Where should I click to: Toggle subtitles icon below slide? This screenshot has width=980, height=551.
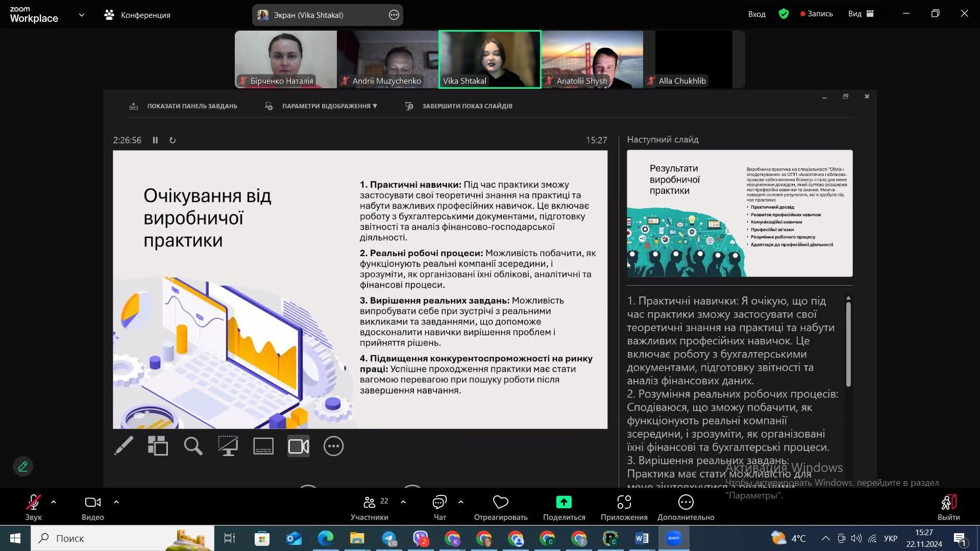pos(263,446)
